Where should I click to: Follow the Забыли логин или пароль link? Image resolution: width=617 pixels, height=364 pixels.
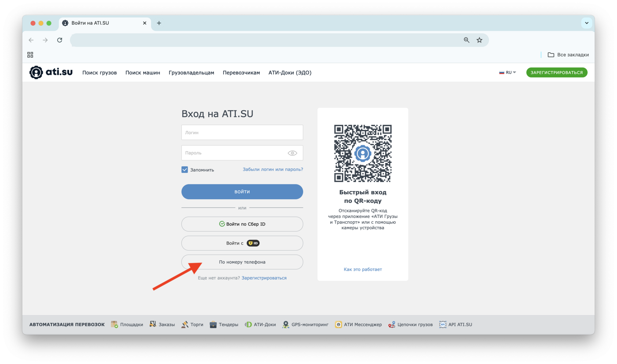(x=273, y=169)
